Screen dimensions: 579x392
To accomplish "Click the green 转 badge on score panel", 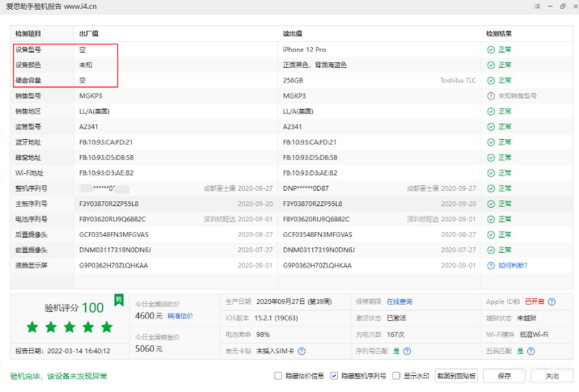I will [119, 300].
